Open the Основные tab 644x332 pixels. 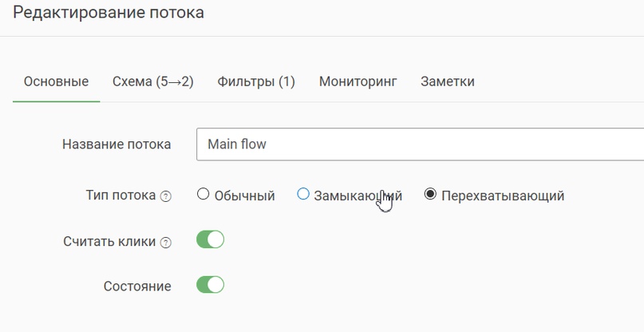(57, 81)
